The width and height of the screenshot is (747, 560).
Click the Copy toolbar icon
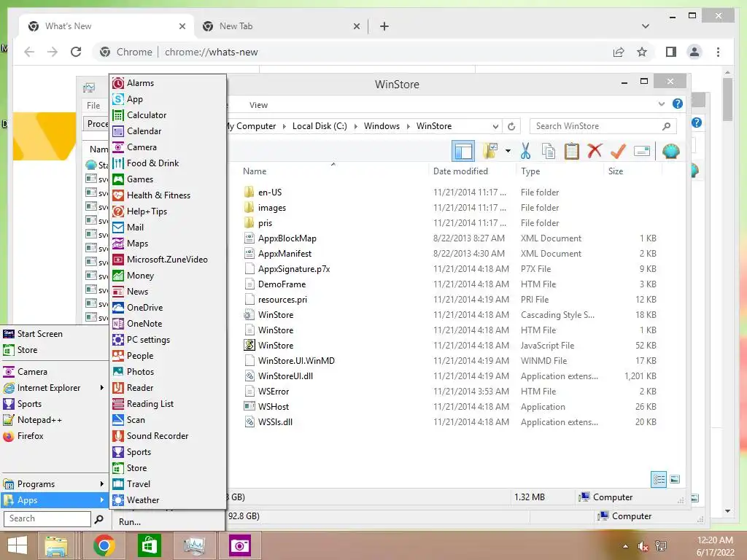point(549,152)
